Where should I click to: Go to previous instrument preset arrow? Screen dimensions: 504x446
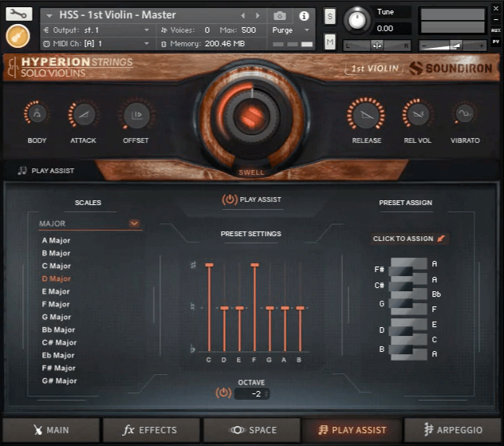click(243, 15)
